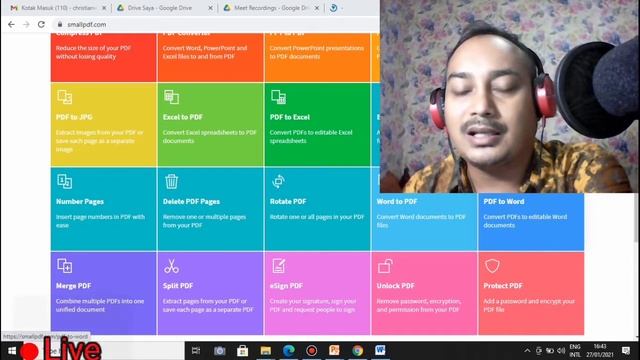Click the Delete PDF Pages trash icon
Screen dimensions: 640x360
pos(171,182)
